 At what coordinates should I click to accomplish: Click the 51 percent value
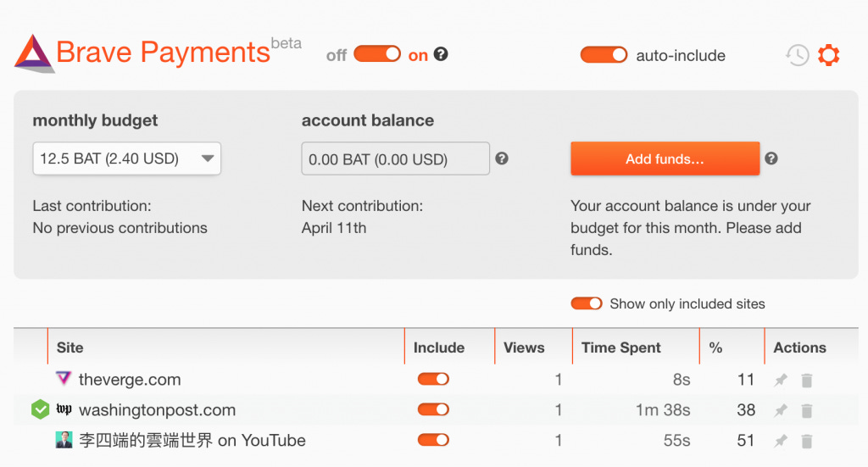click(746, 441)
